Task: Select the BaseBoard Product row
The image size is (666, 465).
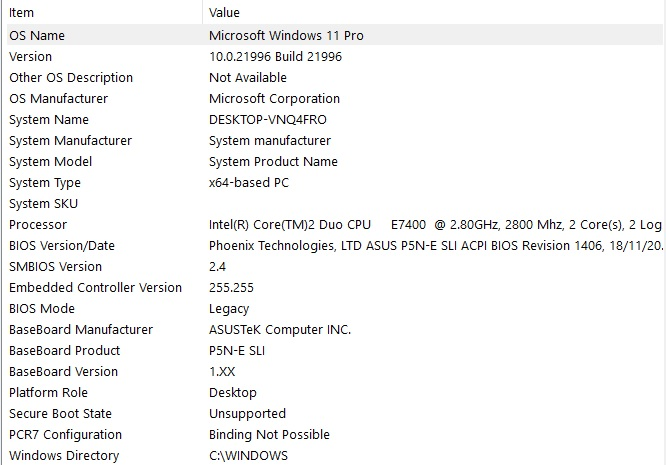Action: pos(335,351)
